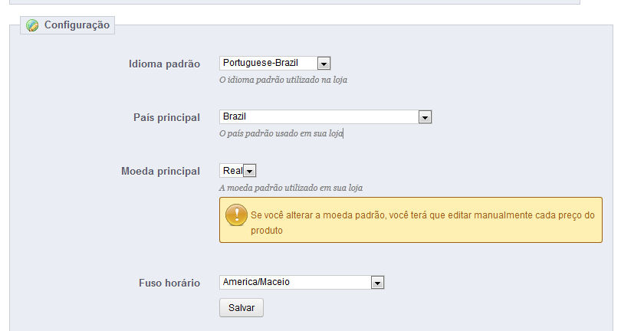Open the Moeda principal dropdown arrow
The image size is (644, 331).
(250, 171)
